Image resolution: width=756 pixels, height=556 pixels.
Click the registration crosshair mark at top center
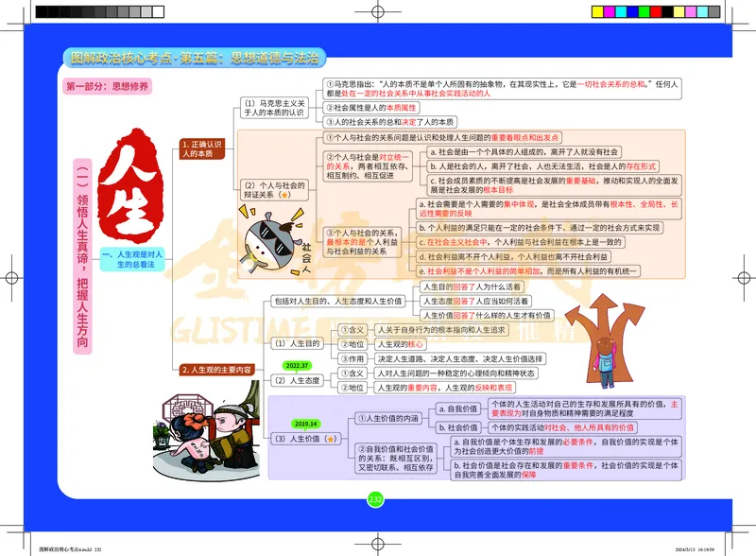pyautogui.click(x=378, y=10)
